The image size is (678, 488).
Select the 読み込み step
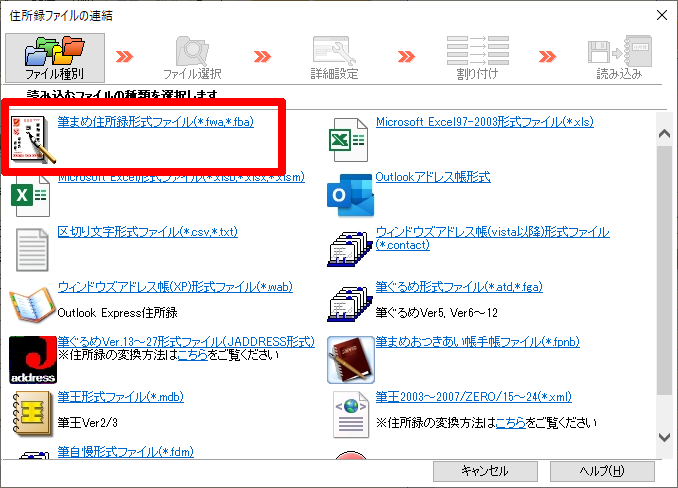pos(619,58)
